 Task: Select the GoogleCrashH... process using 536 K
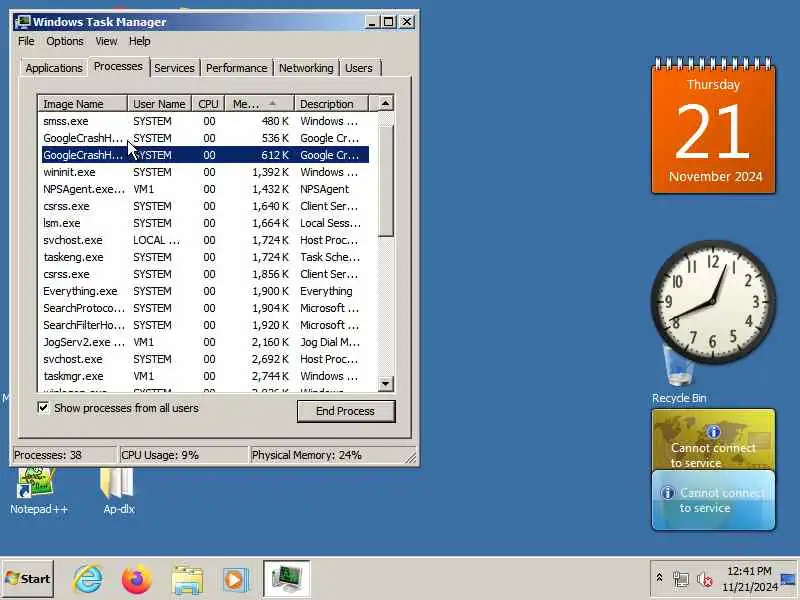point(205,138)
